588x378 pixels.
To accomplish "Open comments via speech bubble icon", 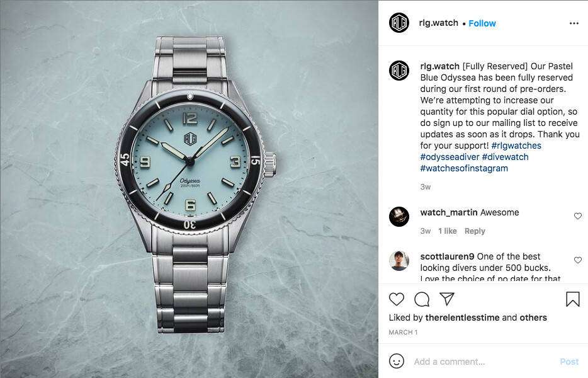I will (422, 299).
